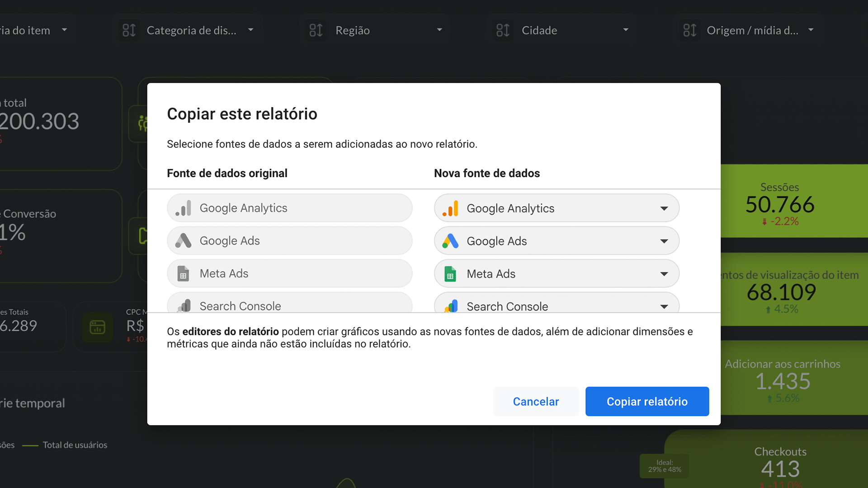Click the colored Search Console icon
Screen dimensions: 868x488
(x=451, y=306)
